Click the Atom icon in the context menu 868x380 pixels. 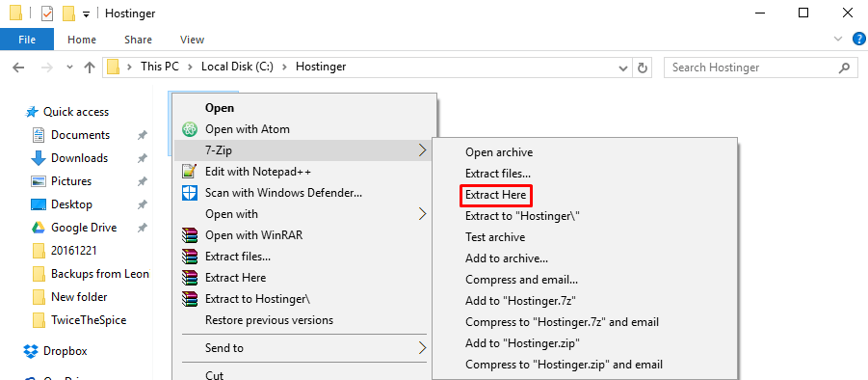190,129
